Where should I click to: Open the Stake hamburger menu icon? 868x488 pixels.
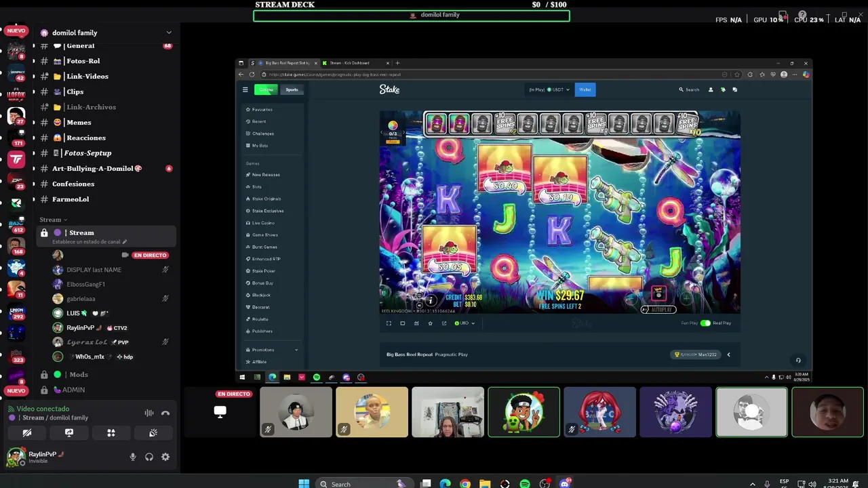[x=245, y=89]
